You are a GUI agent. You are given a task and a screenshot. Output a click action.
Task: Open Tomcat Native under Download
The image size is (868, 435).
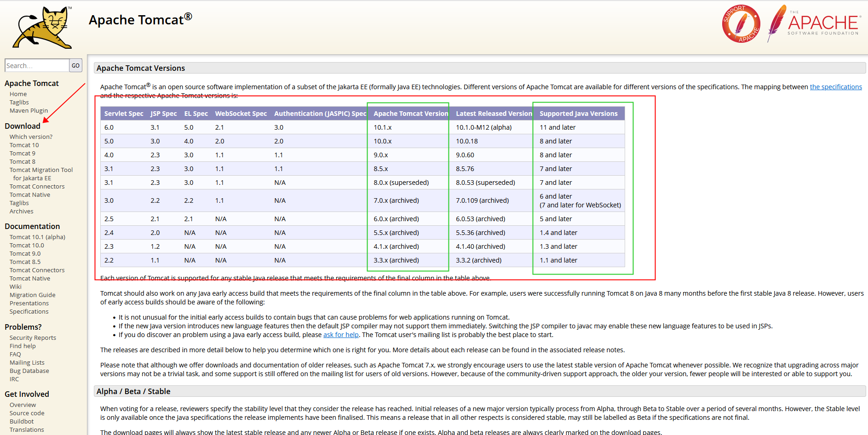pyautogui.click(x=30, y=195)
